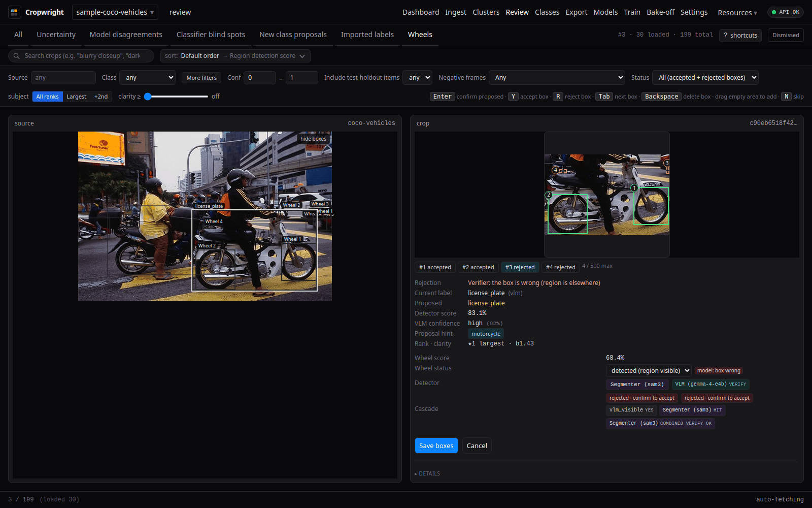Open sample-coco-vehicles project dropdown
Screen dimensions: 812x508
(115, 12)
